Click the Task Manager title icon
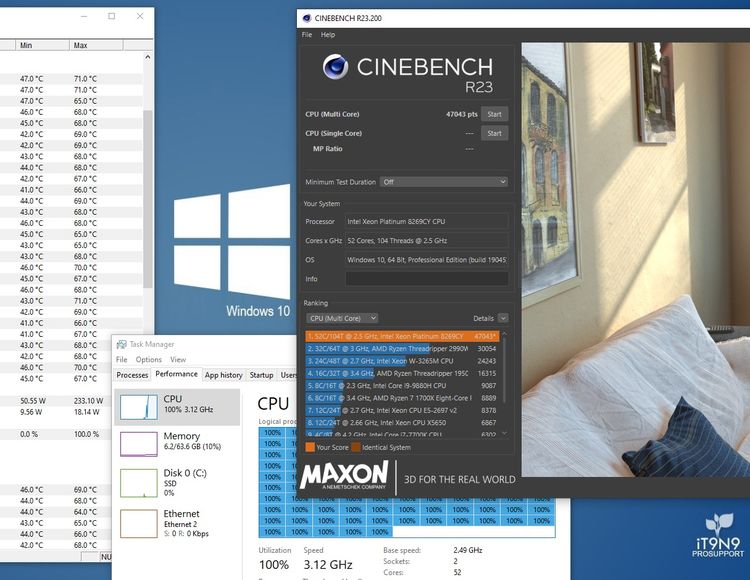Image resolution: width=750 pixels, height=580 pixels. pos(121,344)
